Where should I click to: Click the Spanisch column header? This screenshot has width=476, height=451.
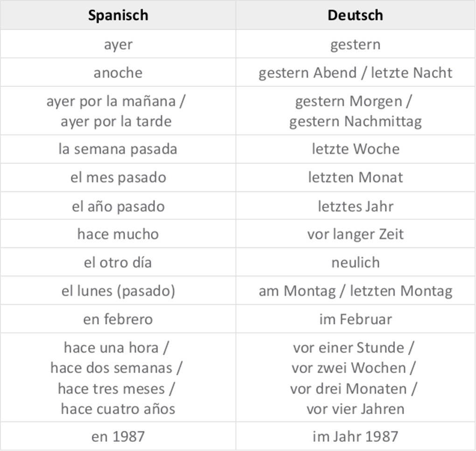pyautogui.click(x=118, y=15)
